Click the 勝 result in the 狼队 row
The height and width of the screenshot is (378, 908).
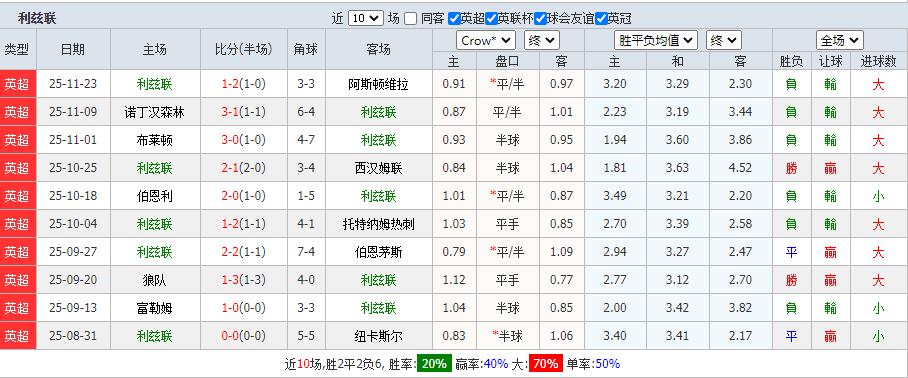coord(791,280)
